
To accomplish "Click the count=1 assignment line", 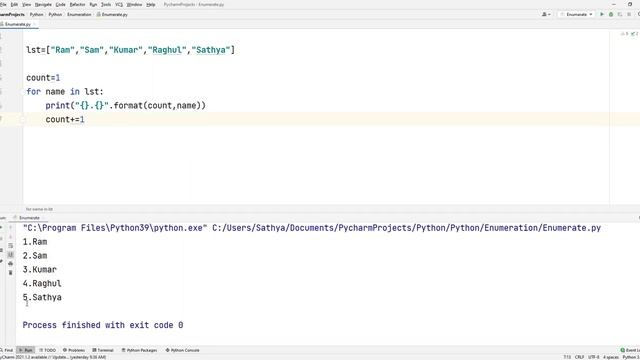I will point(43,78).
